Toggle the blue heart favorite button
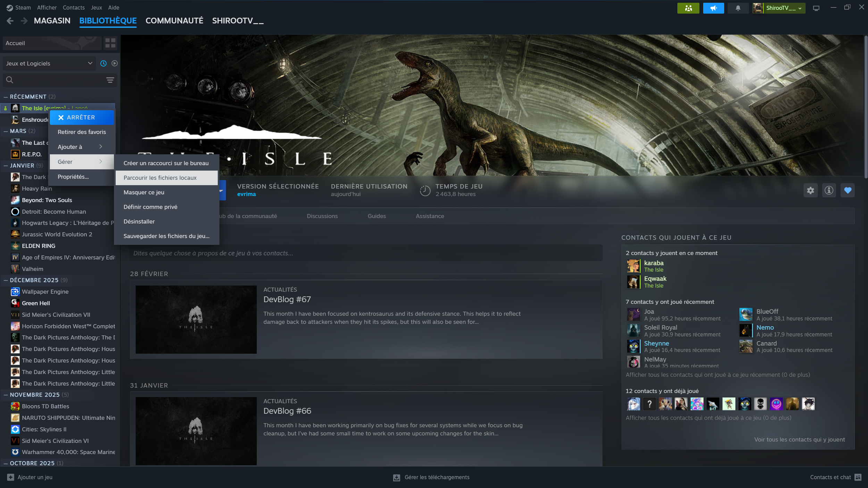The image size is (868, 488). [x=848, y=190]
